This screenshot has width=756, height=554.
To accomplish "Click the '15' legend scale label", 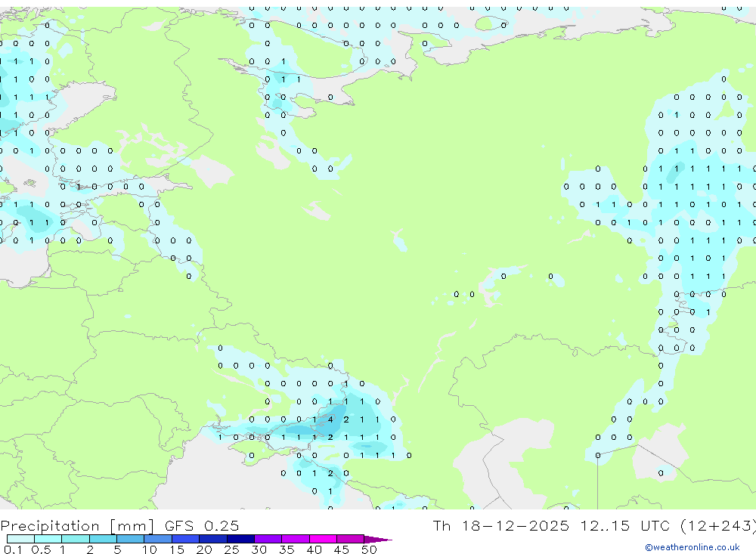I will click(x=176, y=549).
